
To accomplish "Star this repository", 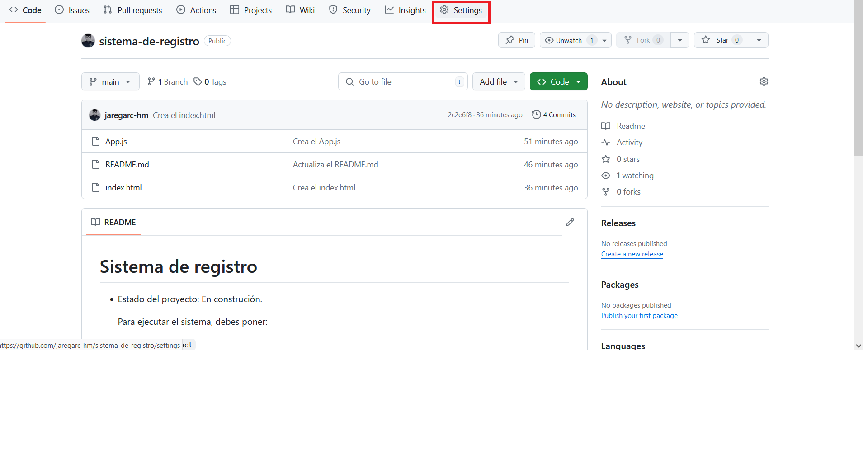I will tap(722, 40).
